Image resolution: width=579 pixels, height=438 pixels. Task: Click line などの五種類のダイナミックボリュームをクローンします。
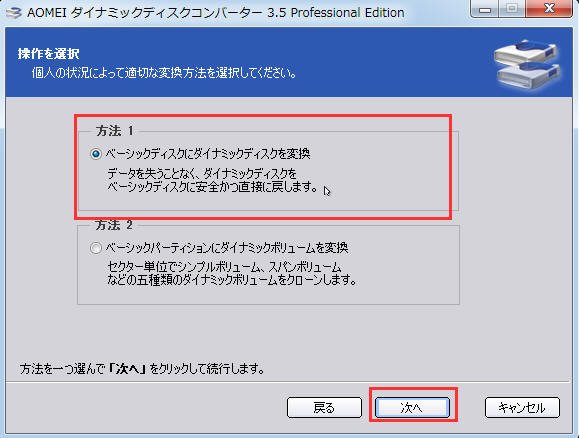232,280
